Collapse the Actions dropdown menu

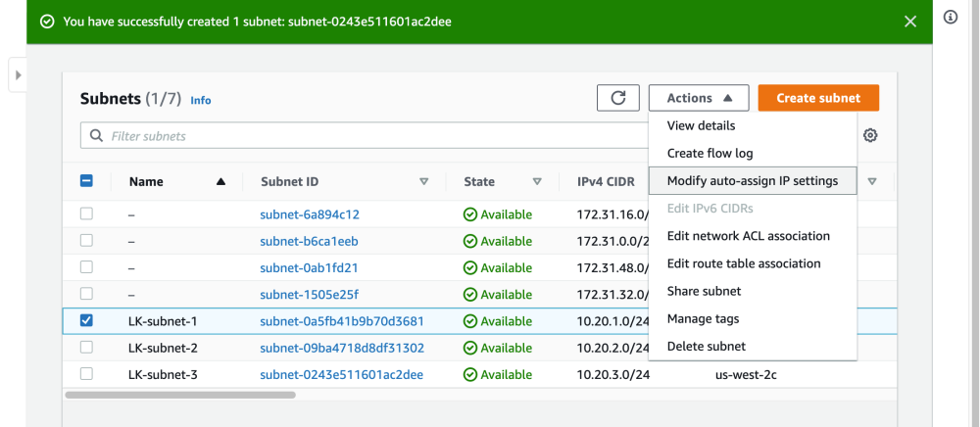[699, 98]
